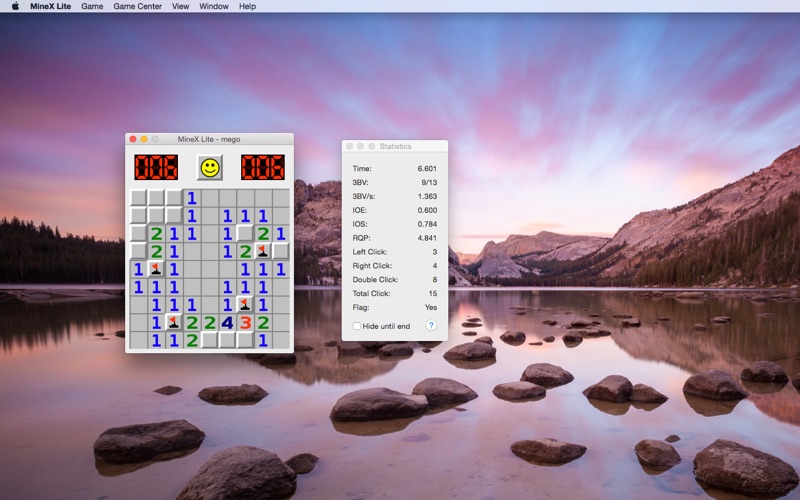The height and width of the screenshot is (500, 800).
Task: Click the yellow smiley face reset button
Action: click(209, 168)
